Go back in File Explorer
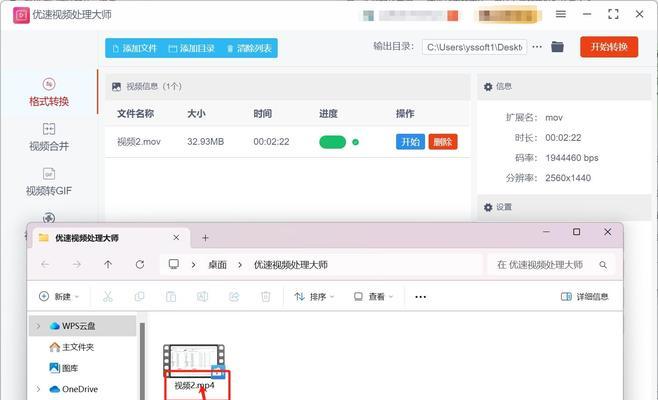The width and height of the screenshot is (658, 400). click(x=45, y=264)
